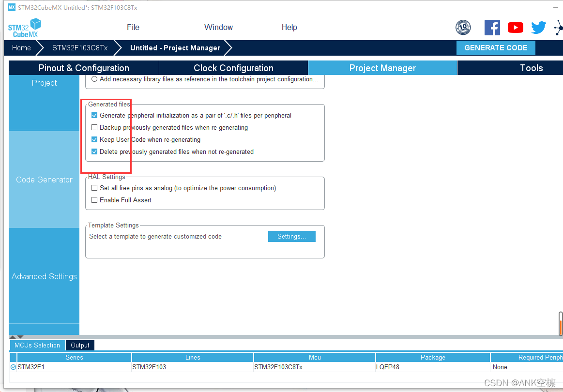Click the STM32F1 row check status icon
The image size is (563, 392).
(13, 367)
